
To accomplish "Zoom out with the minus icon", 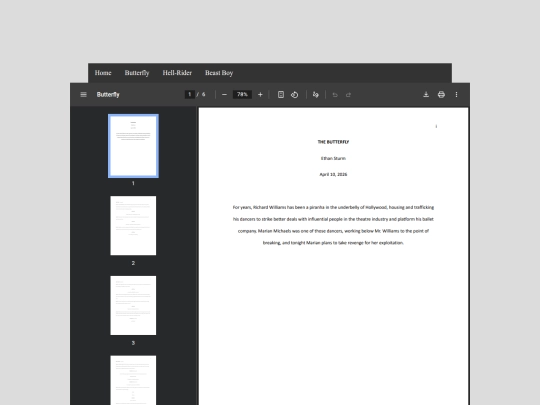I will (x=224, y=94).
